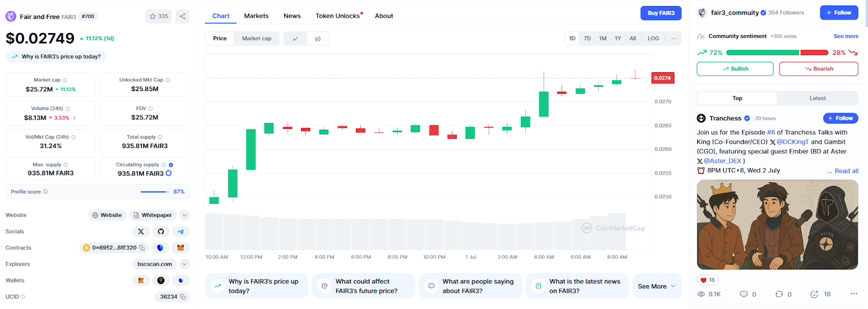Switch chart to line view
This screenshot has width=868, height=309.
click(x=295, y=38)
